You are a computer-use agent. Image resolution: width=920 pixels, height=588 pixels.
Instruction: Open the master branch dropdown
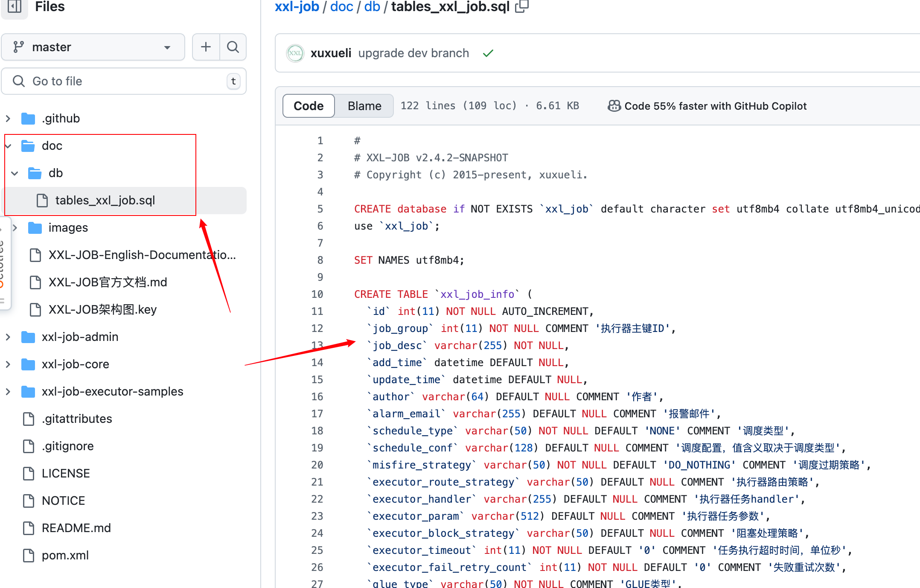tap(93, 47)
